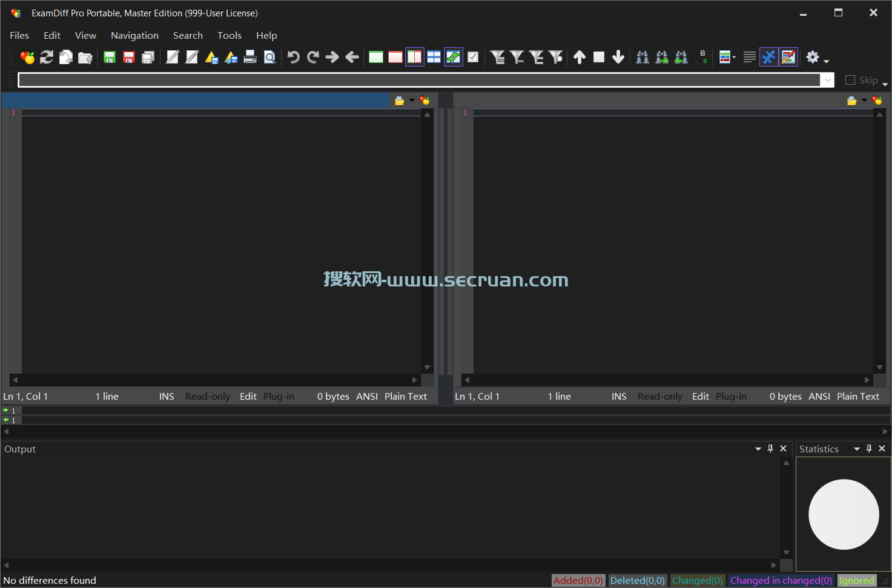Open the Files menu

click(x=19, y=35)
